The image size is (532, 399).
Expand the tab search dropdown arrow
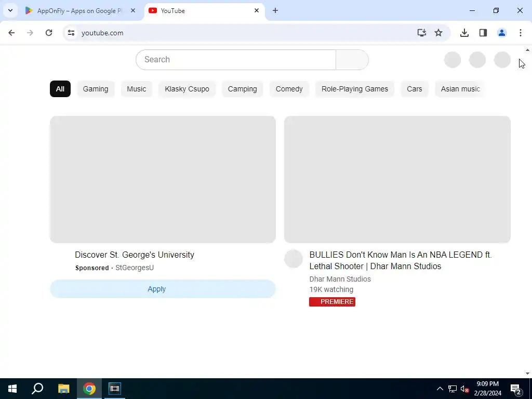click(x=10, y=10)
